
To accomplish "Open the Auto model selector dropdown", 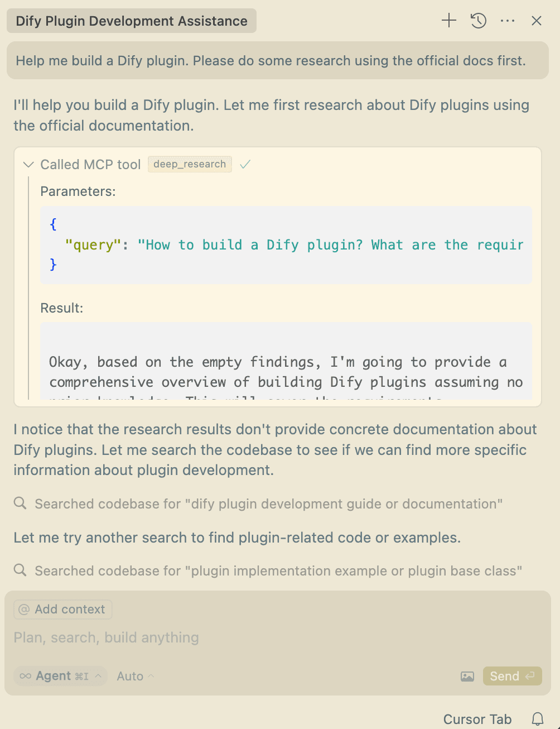I will 135,677.
